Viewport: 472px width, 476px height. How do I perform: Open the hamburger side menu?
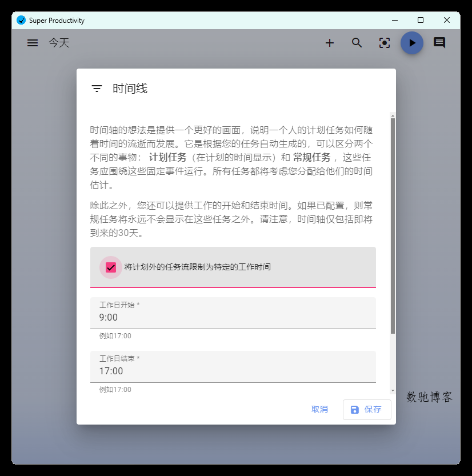(x=33, y=43)
